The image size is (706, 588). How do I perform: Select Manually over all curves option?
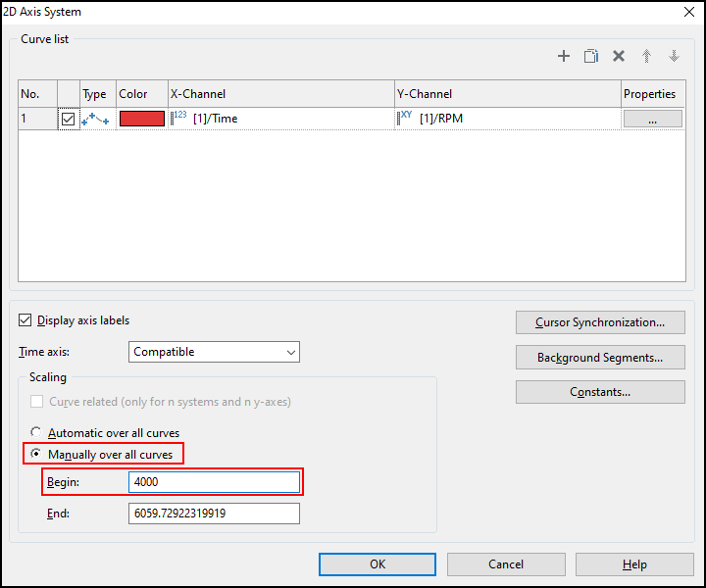coord(37,454)
